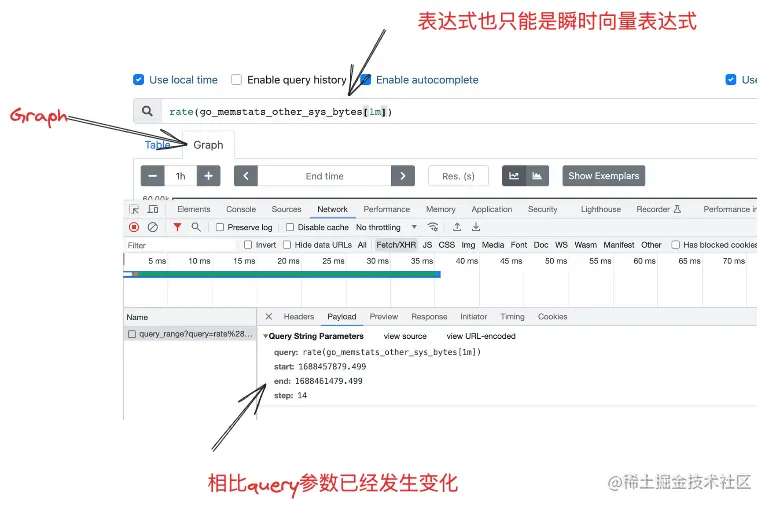Open the Security DevTools tab
The height and width of the screenshot is (507, 767).
tap(543, 209)
